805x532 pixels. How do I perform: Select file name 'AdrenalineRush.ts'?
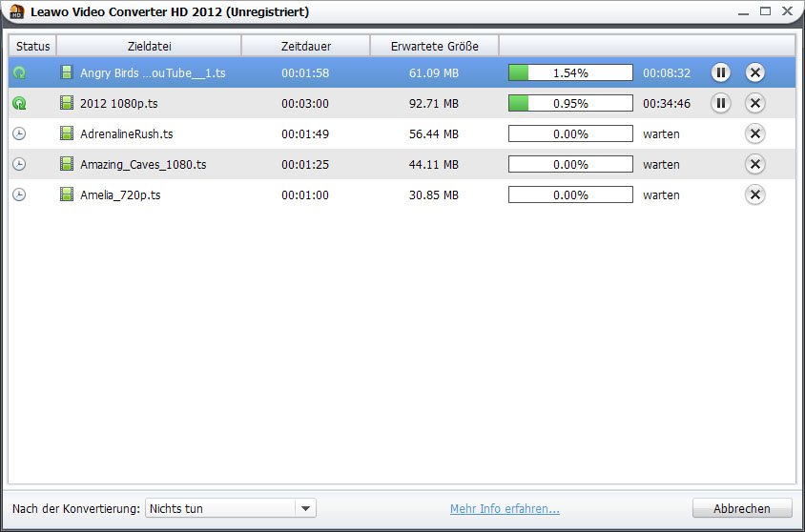[x=126, y=133]
